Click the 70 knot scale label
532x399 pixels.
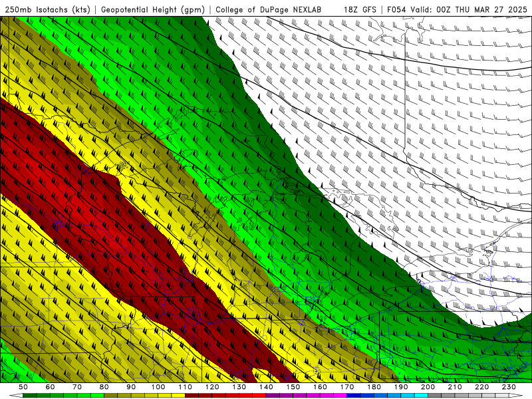77,387
